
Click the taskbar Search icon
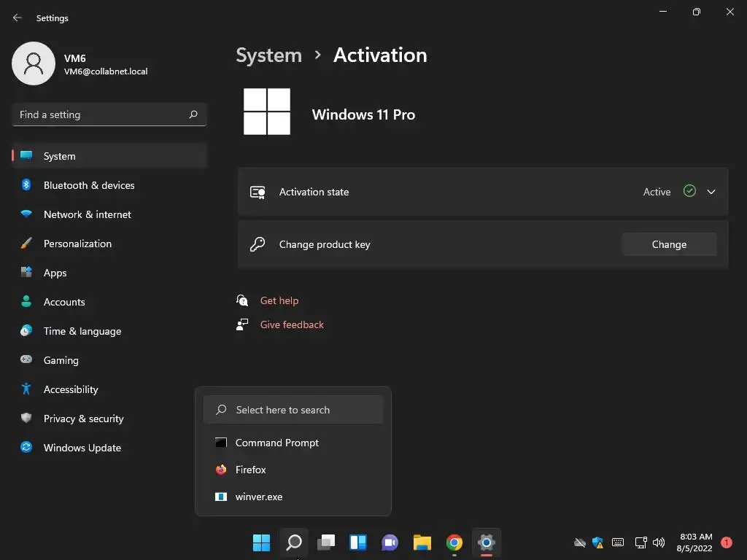[293, 542]
